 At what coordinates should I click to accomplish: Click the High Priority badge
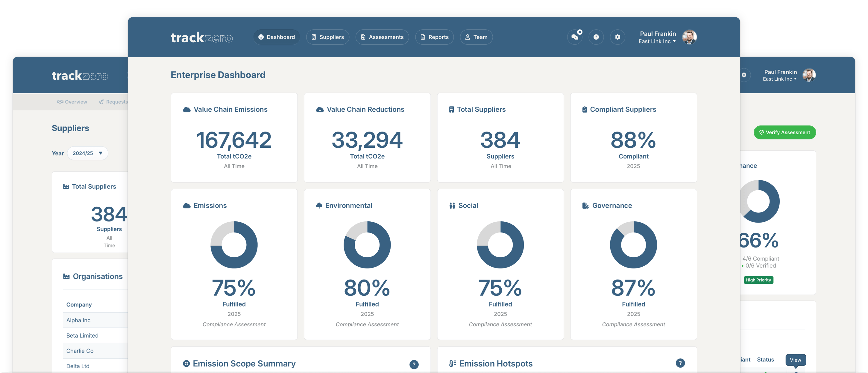[758, 280]
